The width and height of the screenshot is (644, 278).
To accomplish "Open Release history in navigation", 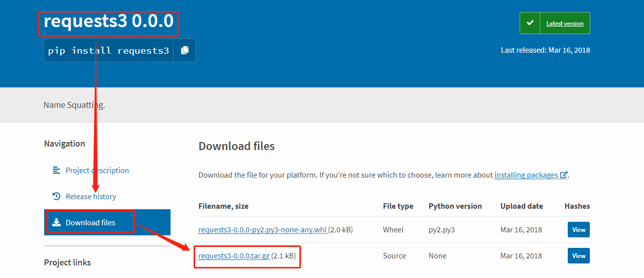I will (x=91, y=196).
